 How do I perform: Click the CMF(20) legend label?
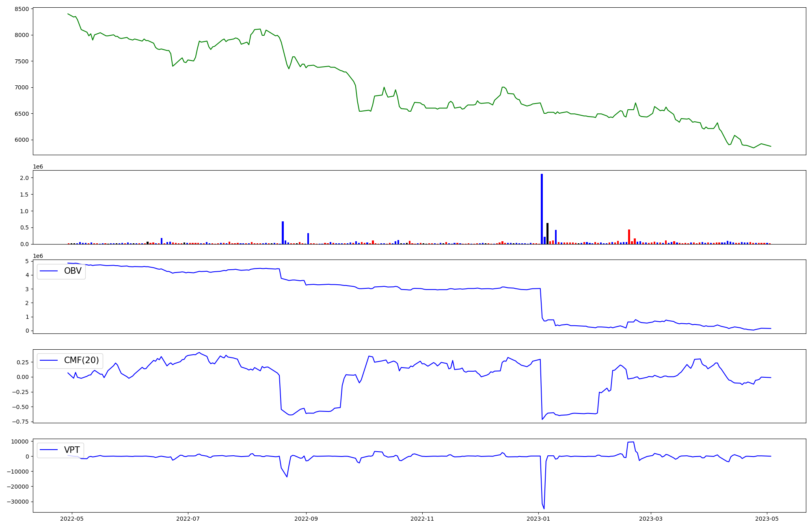coord(81,360)
